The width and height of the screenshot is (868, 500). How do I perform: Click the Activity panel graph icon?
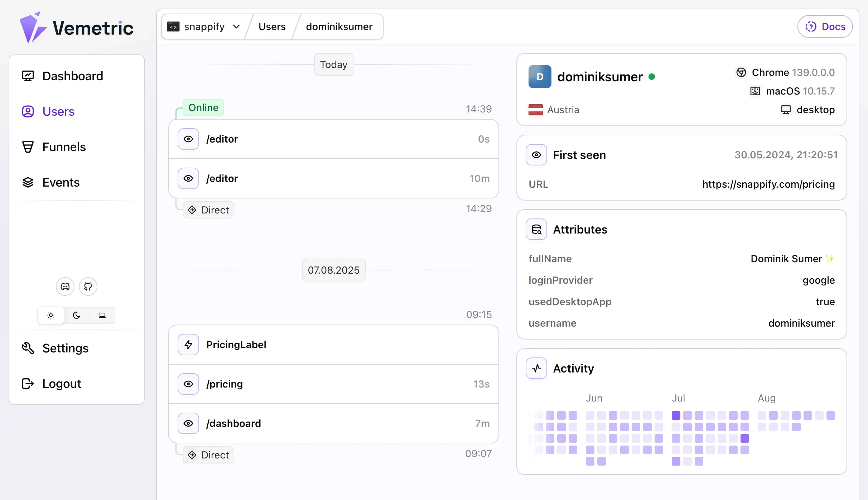[x=536, y=368]
